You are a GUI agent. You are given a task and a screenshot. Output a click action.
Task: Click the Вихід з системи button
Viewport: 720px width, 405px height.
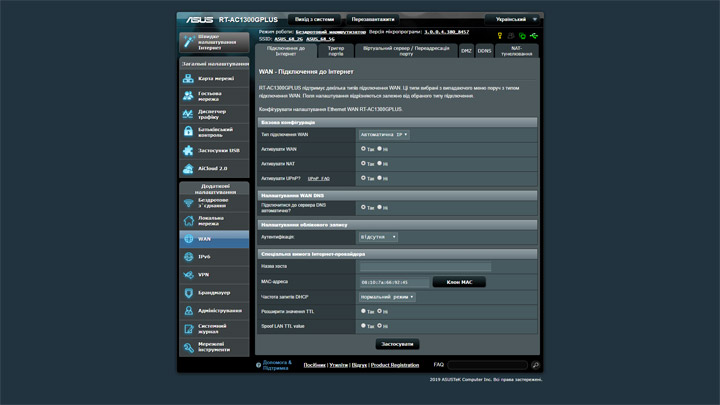pyautogui.click(x=315, y=19)
